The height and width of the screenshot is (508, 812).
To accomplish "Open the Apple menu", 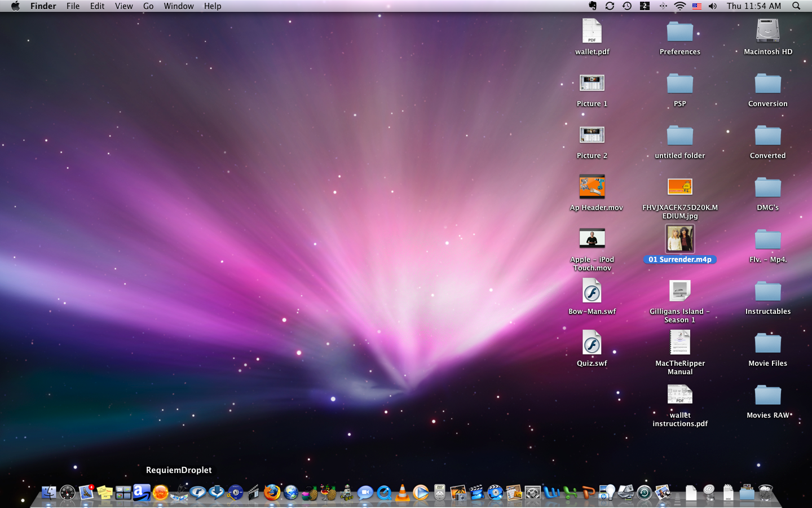I will tap(15, 6).
